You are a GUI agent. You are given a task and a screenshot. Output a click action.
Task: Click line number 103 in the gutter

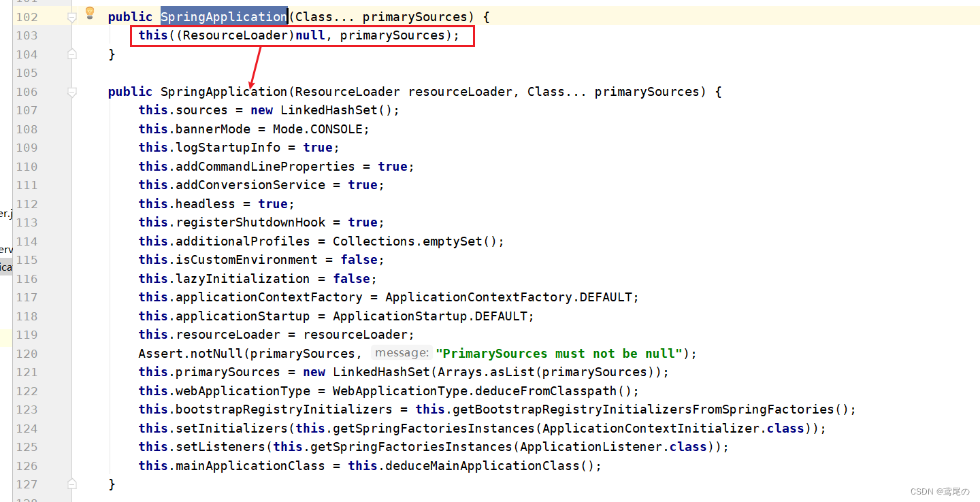(x=27, y=35)
